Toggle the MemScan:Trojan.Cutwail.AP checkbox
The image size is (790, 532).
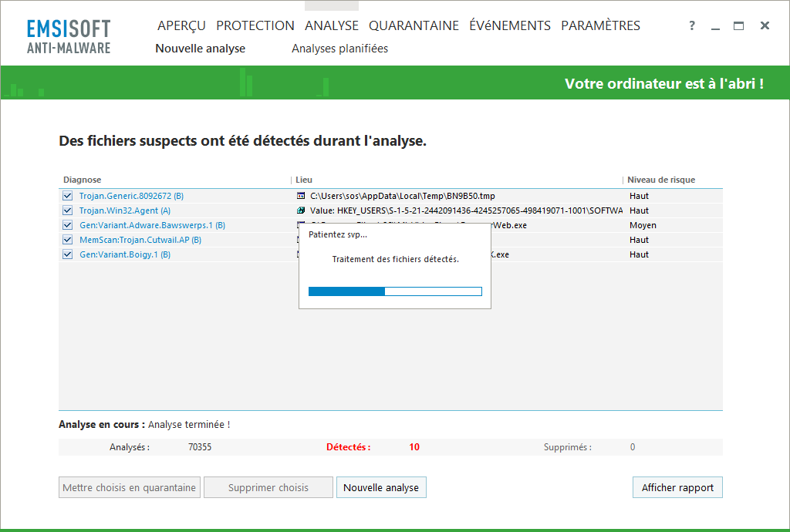click(68, 240)
